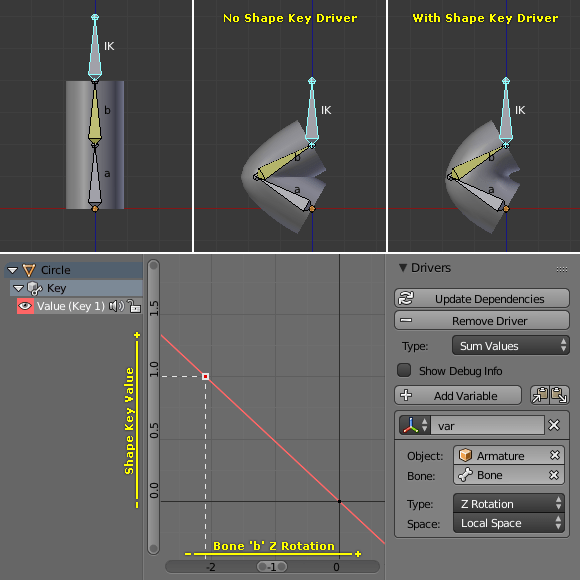The height and width of the screenshot is (580, 580).
Task: Select IK bone in No Shape Key Driver view
Action: point(312,111)
